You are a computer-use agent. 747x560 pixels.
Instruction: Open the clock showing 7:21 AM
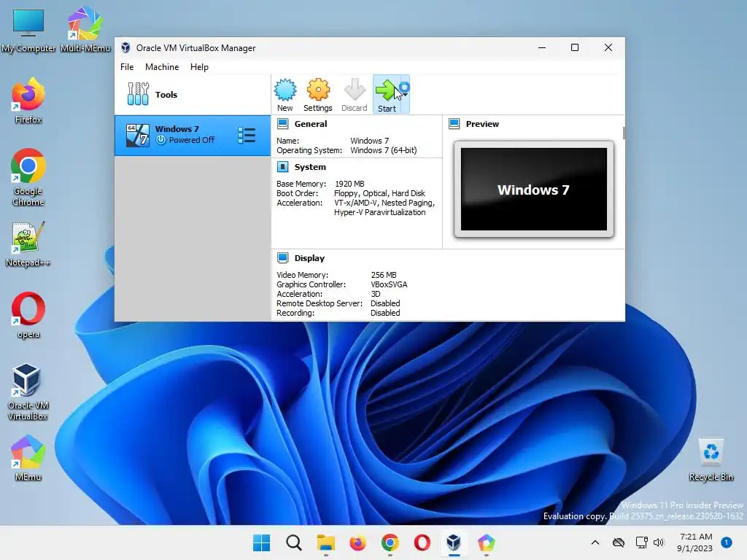(695, 542)
